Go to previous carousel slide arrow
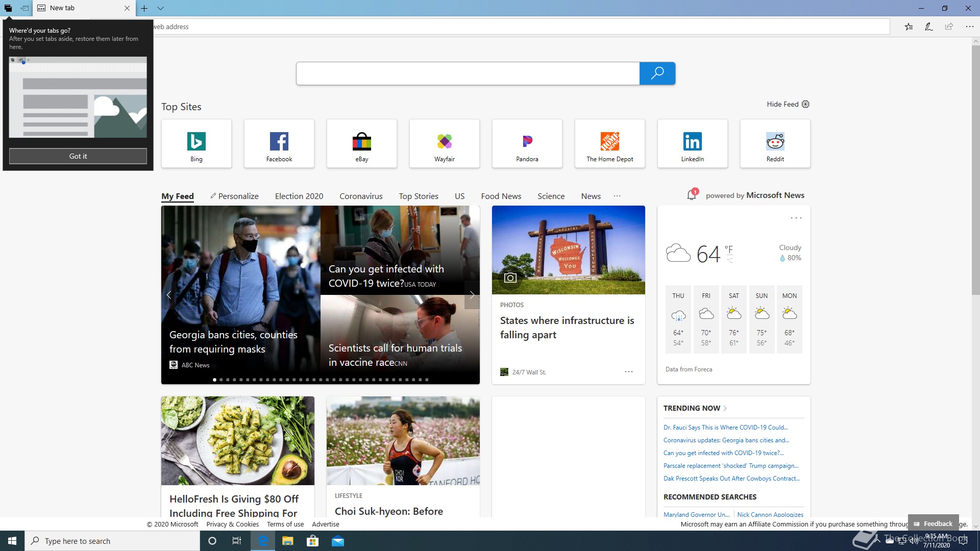980x551 pixels. (x=169, y=295)
